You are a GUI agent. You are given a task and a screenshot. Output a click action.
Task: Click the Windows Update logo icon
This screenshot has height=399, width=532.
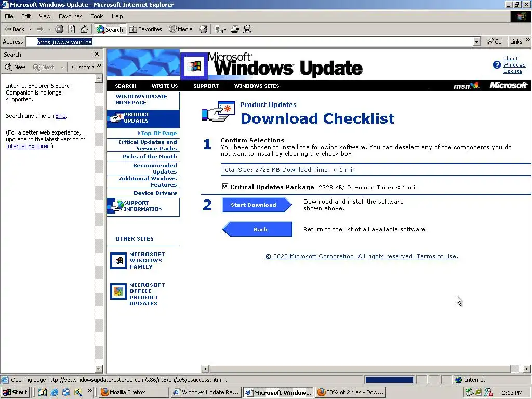pyautogui.click(x=194, y=66)
